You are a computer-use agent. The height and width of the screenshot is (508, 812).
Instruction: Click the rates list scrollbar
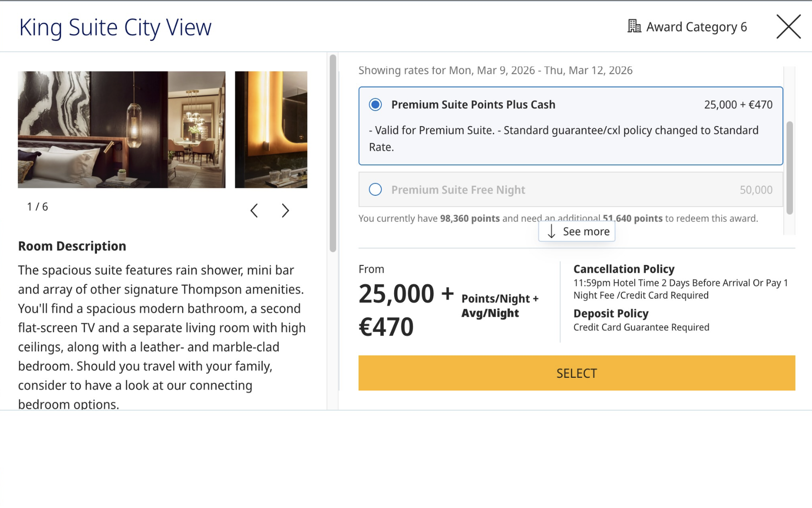(790, 168)
